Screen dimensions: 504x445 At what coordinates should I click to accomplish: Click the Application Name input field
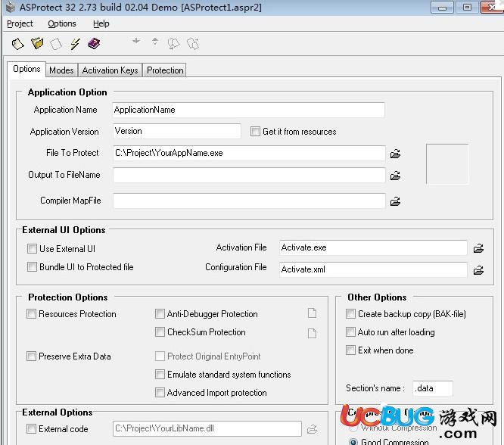tap(249, 110)
